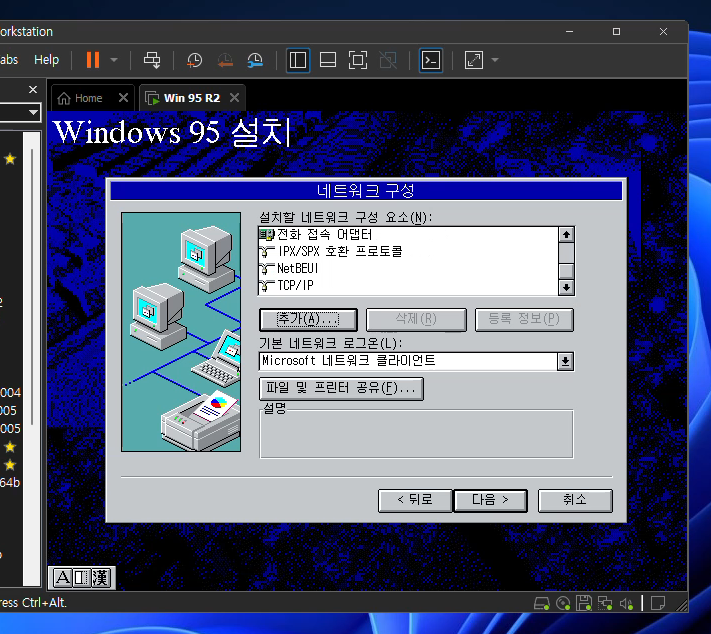
Task: Click the 전화 접속 어댑터 adapter icon
Action: tap(267, 234)
